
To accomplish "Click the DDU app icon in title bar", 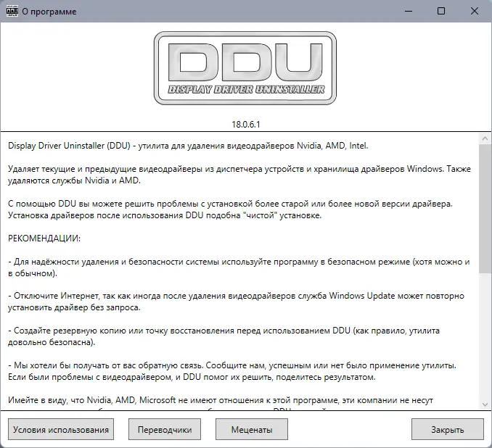I will [12, 11].
